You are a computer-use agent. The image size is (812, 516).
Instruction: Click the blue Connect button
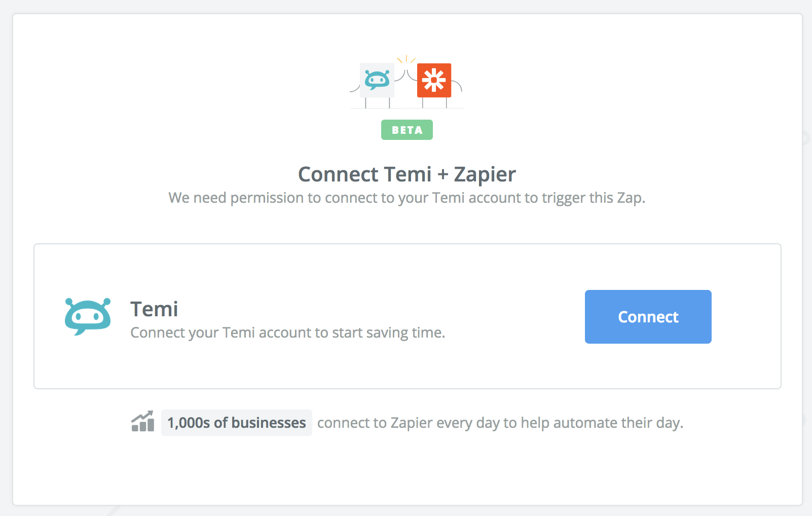(648, 317)
